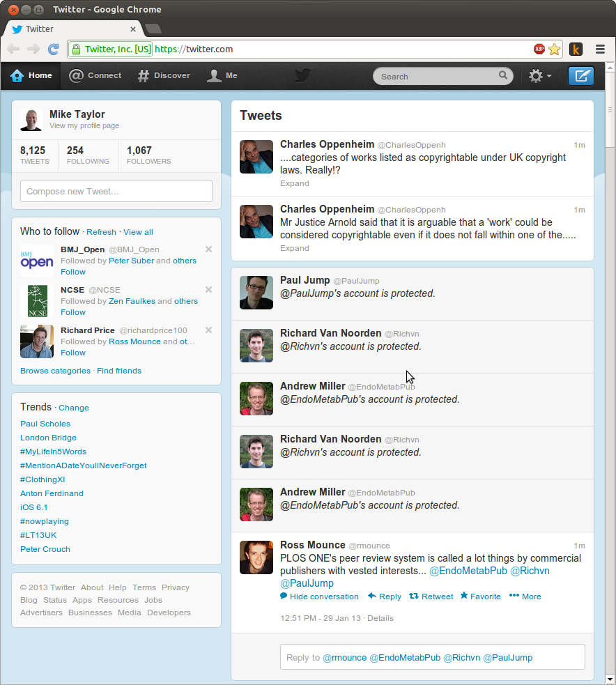Change the Trends location
This screenshot has width=616, height=685.
click(74, 408)
